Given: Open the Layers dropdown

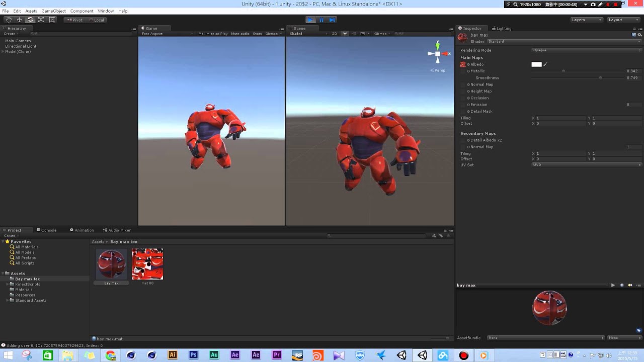Looking at the screenshot, I should (x=586, y=20).
